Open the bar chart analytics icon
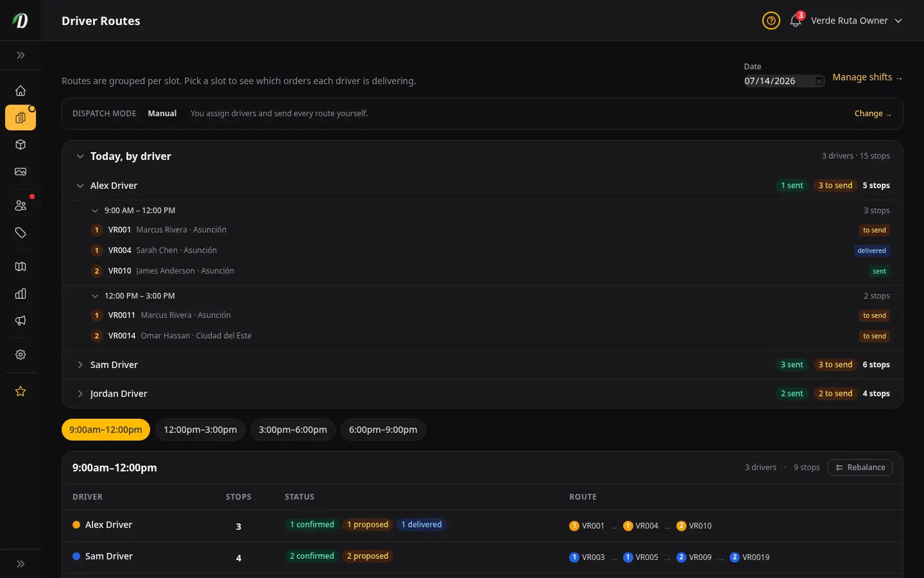924x578 pixels. [21, 293]
